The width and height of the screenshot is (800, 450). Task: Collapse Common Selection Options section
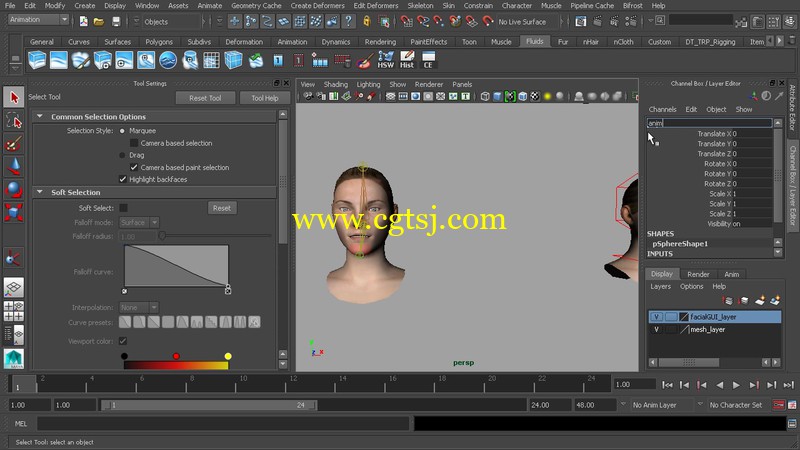coord(40,116)
